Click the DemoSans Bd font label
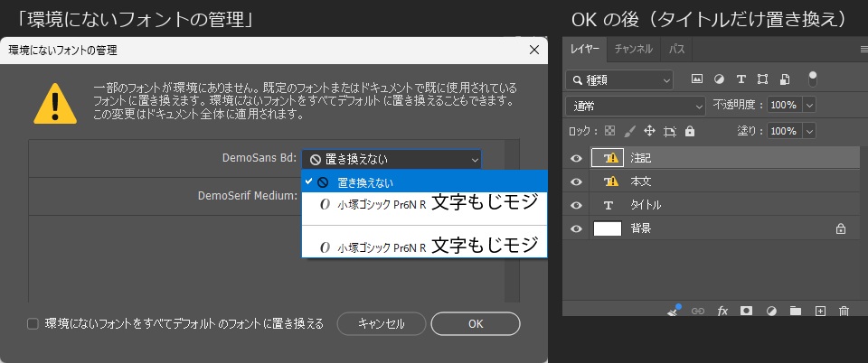 click(259, 157)
